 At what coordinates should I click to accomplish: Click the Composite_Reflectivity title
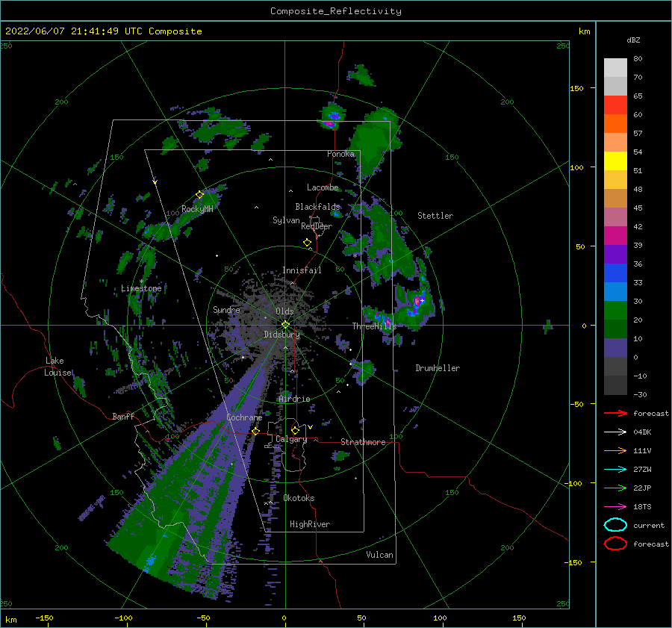click(336, 11)
